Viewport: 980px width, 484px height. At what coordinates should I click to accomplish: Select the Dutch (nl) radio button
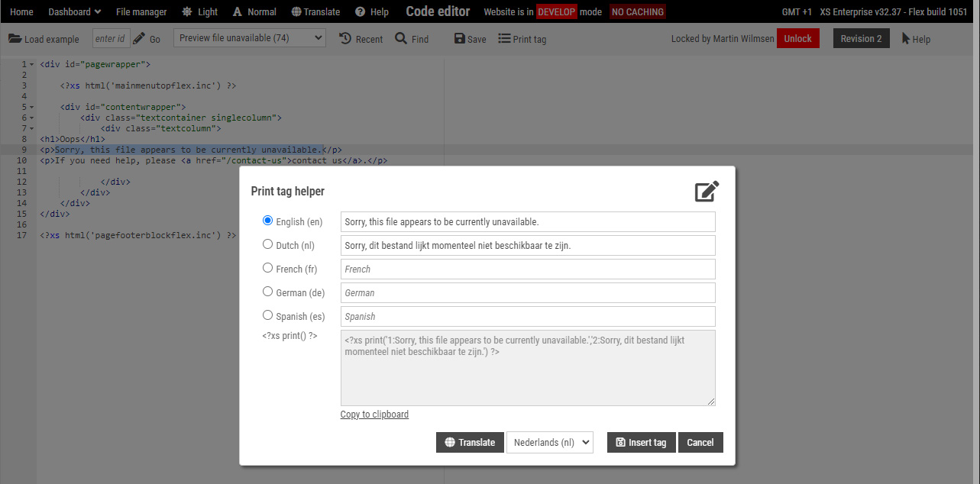point(267,244)
